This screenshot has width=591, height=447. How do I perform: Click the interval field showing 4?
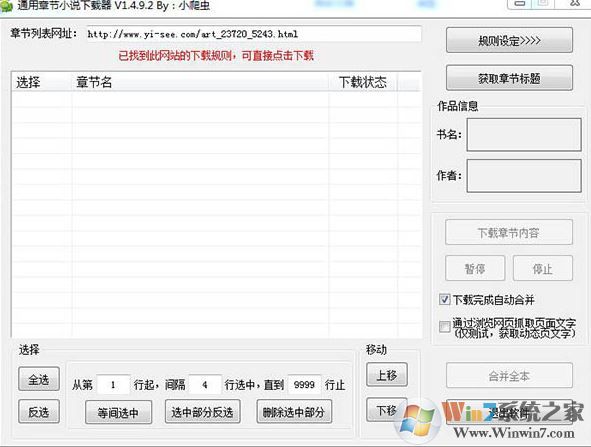coord(205,385)
